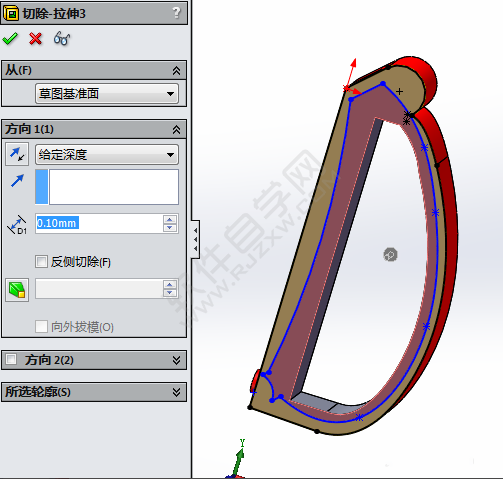The width and height of the screenshot is (503, 479).
Task: Expand the 方向 2(2) section
Action: 176,360
